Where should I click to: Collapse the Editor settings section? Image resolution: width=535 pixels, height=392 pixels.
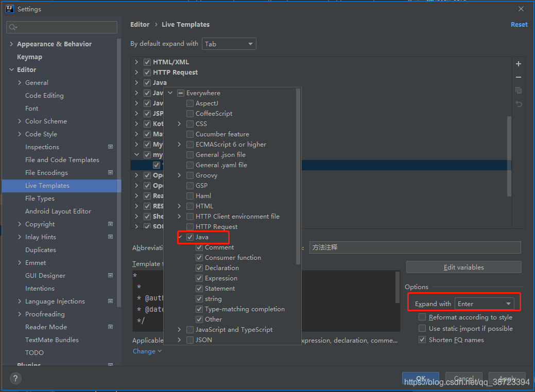(x=11, y=69)
